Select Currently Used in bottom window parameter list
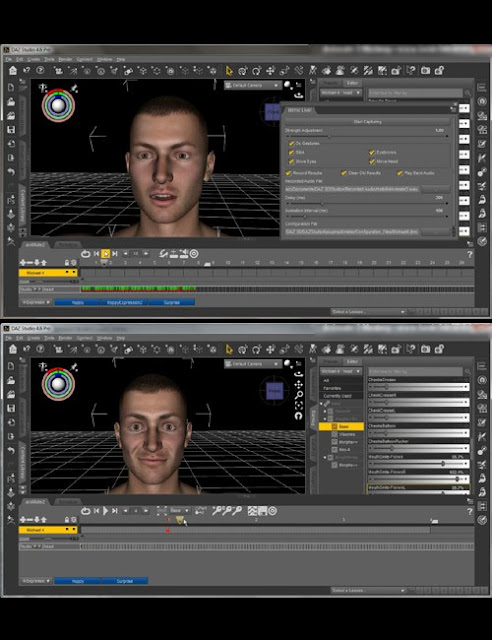 [x=337, y=396]
